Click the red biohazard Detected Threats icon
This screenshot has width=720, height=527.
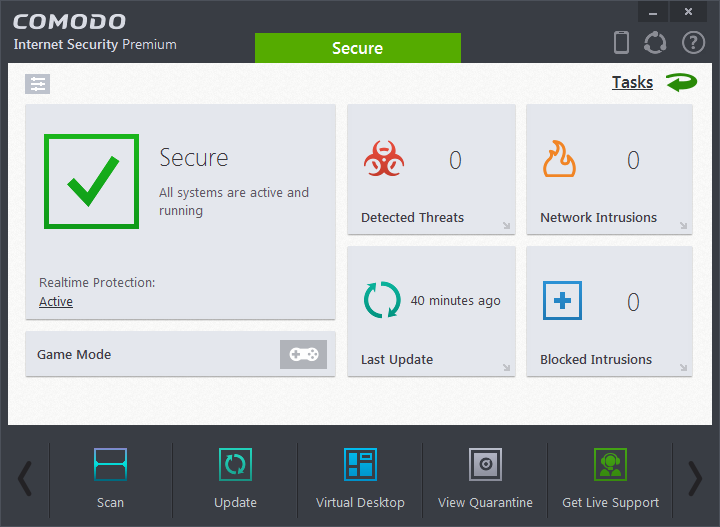coord(384,159)
